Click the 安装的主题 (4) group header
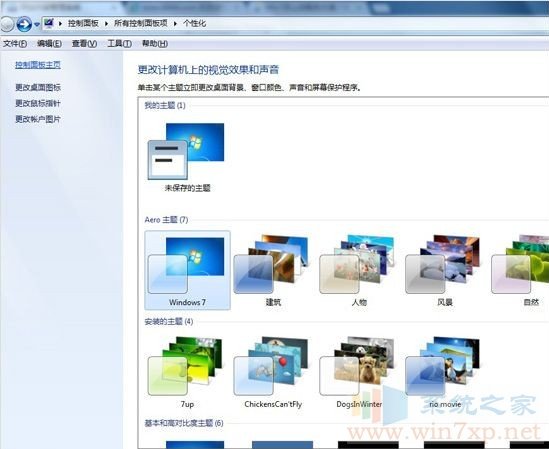549x449 pixels. (x=169, y=321)
